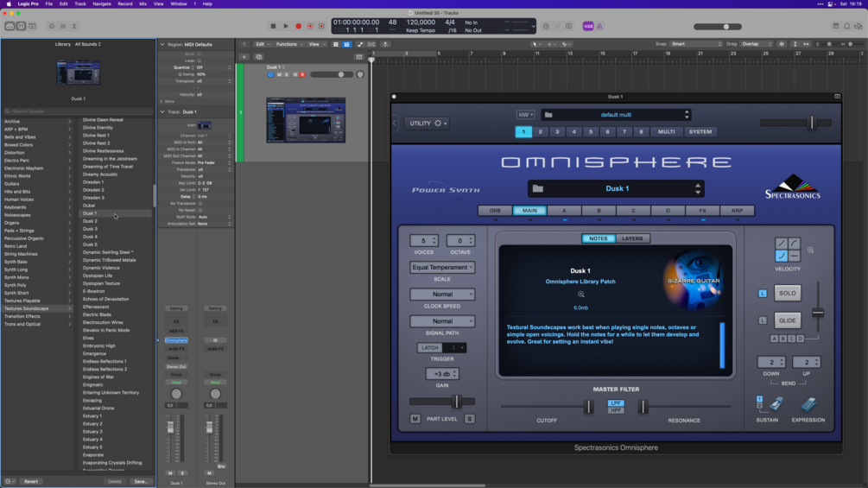
Task: Open the Equal Temperament scale dropdown
Action: tap(442, 267)
